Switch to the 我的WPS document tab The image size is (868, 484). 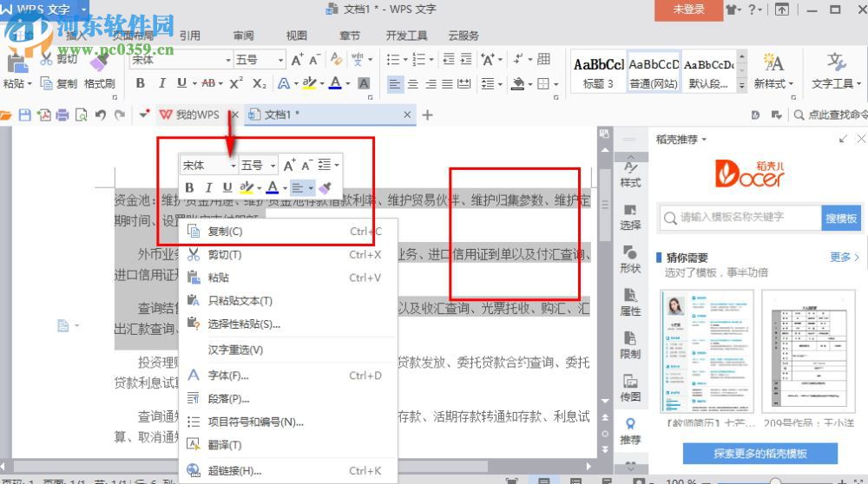(197, 114)
